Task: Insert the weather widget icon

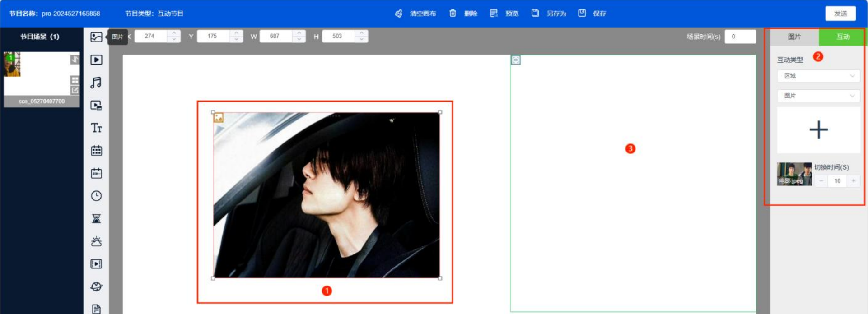Action: (96, 241)
